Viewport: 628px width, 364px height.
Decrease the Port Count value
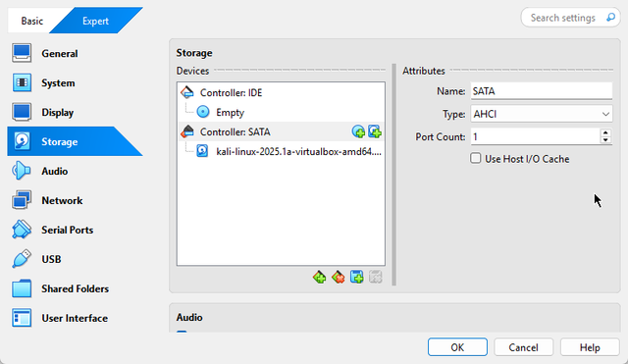coord(605,140)
